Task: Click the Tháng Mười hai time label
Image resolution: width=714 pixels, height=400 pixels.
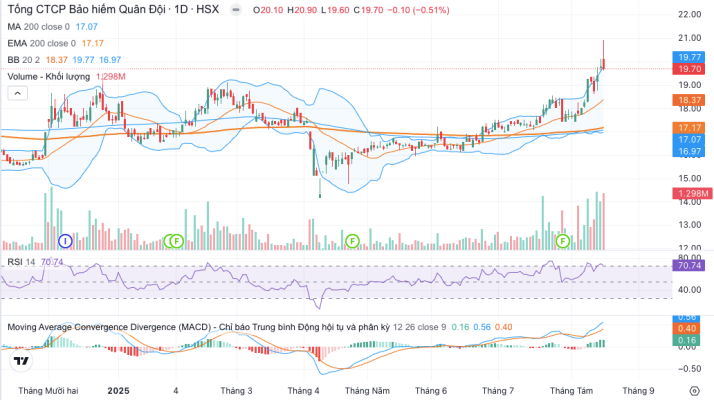Action: pyautogui.click(x=48, y=391)
